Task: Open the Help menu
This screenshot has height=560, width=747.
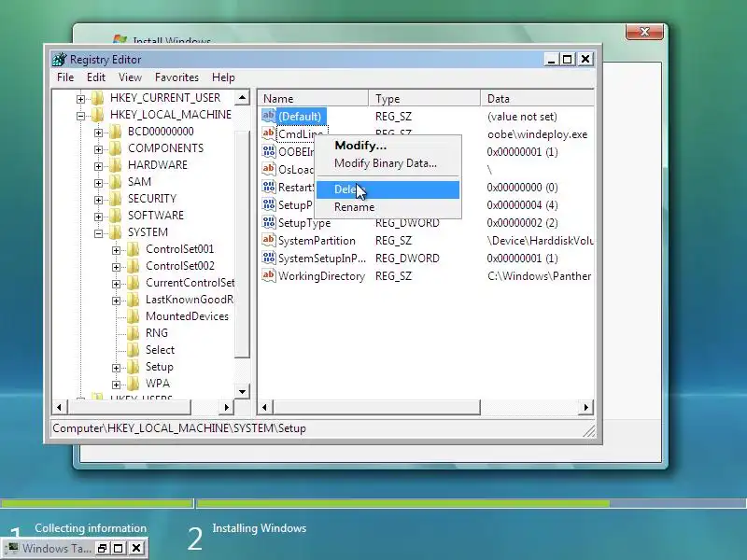Action: 223,77
